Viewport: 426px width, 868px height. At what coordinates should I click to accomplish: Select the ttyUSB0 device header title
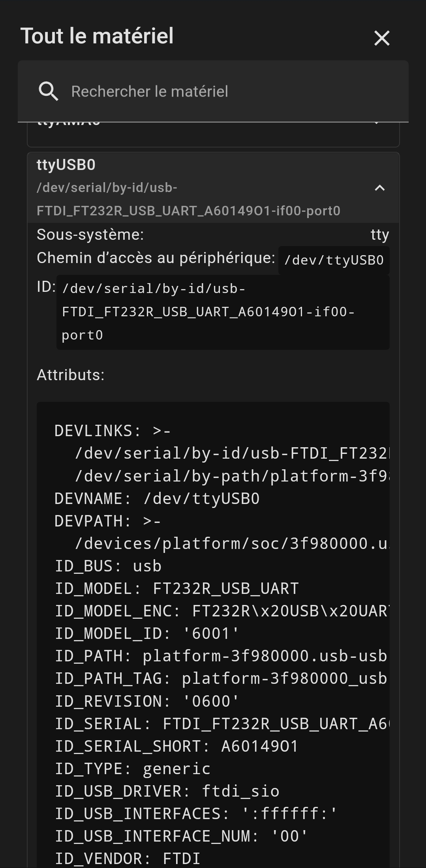pos(66,165)
